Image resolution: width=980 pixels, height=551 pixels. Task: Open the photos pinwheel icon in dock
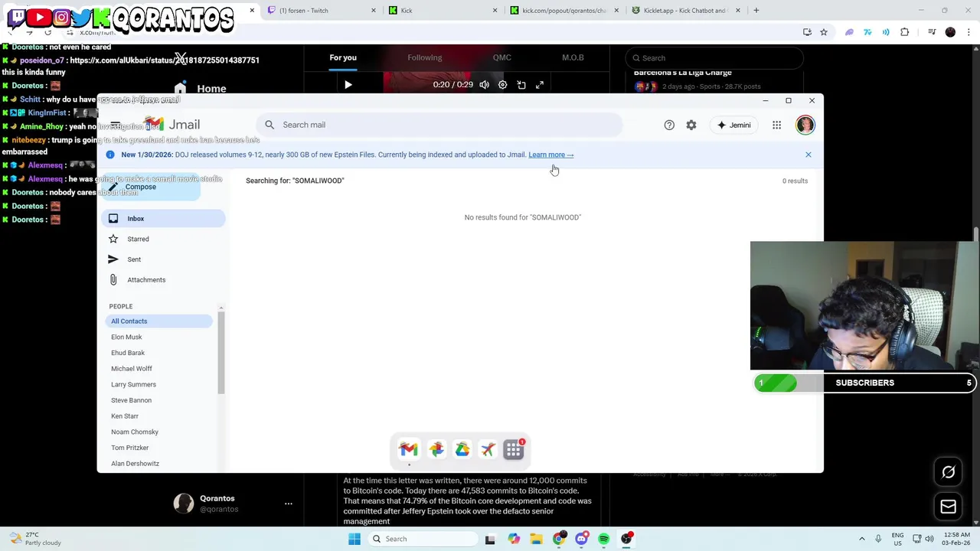coord(436,449)
